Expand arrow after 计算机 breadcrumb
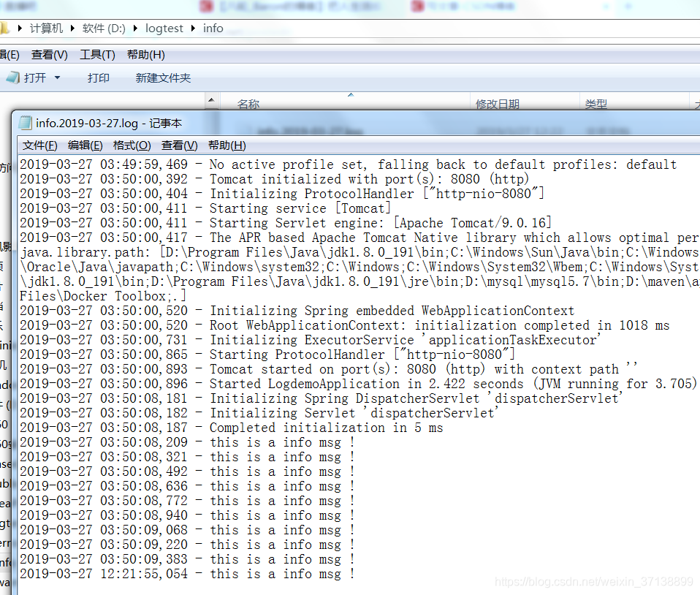700x595 pixels. pos(73,28)
